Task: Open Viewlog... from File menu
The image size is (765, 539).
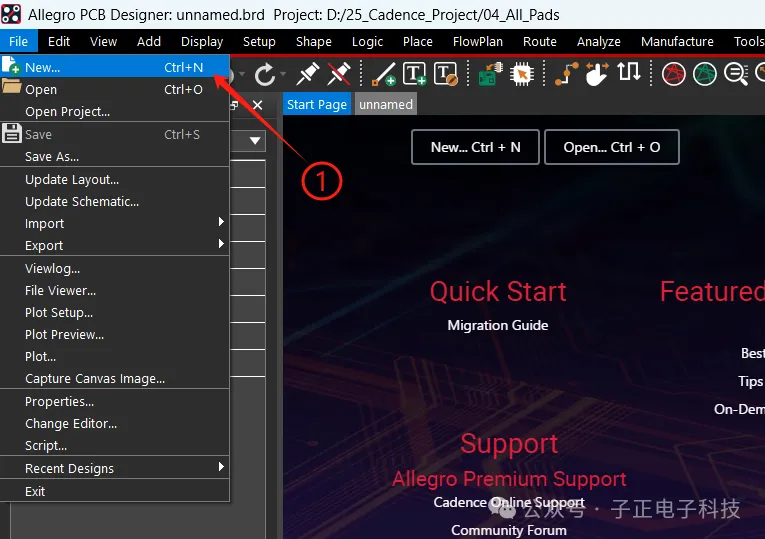Action: click(x=115, y=268)
